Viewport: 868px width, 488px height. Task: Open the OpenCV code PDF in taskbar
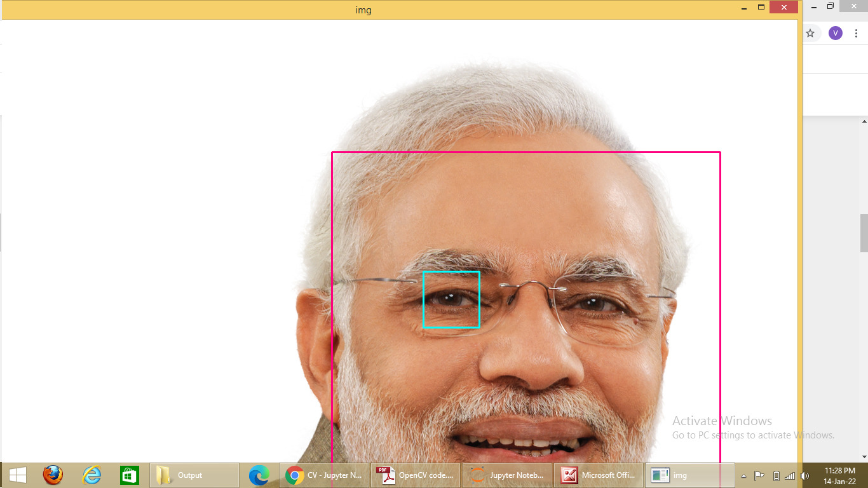(415, 475)
